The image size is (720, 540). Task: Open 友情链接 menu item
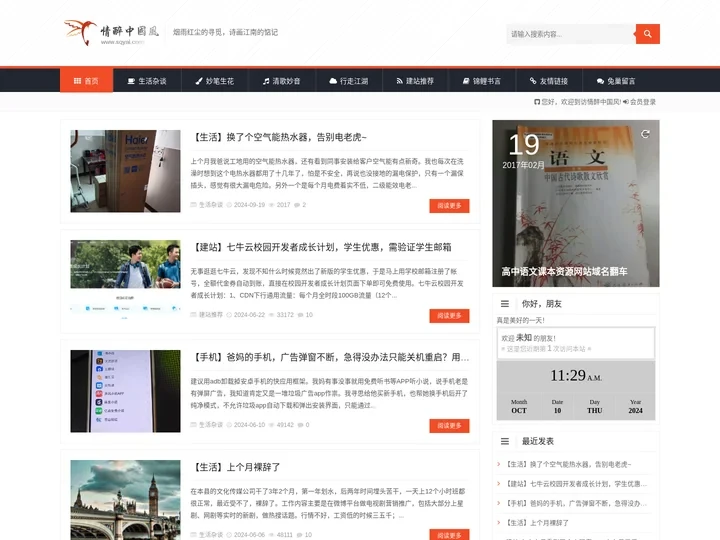[x=549, y=81]
